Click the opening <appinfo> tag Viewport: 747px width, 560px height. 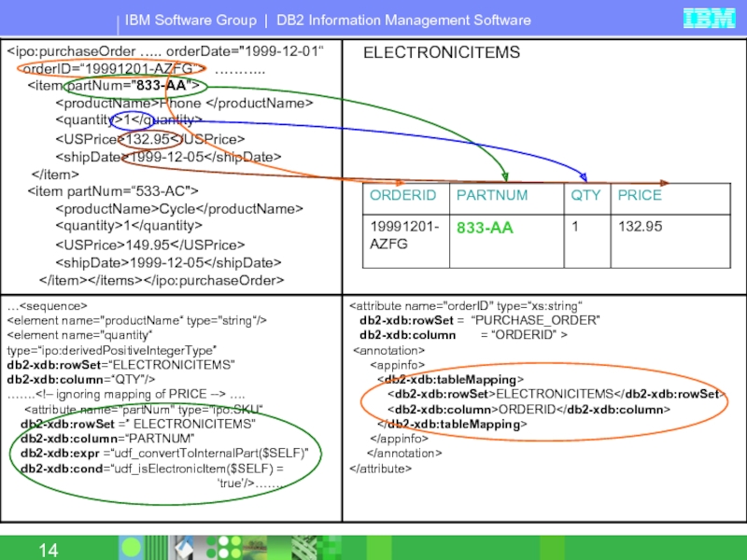click(x=398, y=365)
